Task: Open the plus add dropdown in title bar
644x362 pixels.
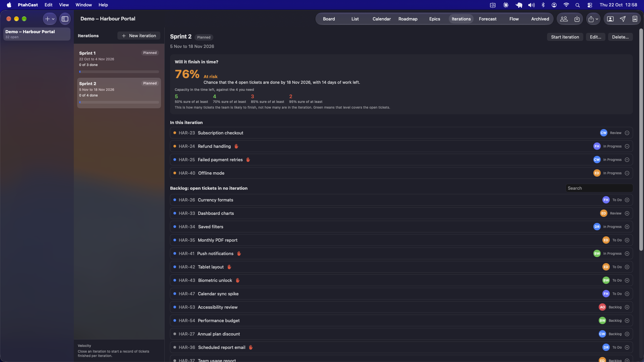Action: pos(50,19)
